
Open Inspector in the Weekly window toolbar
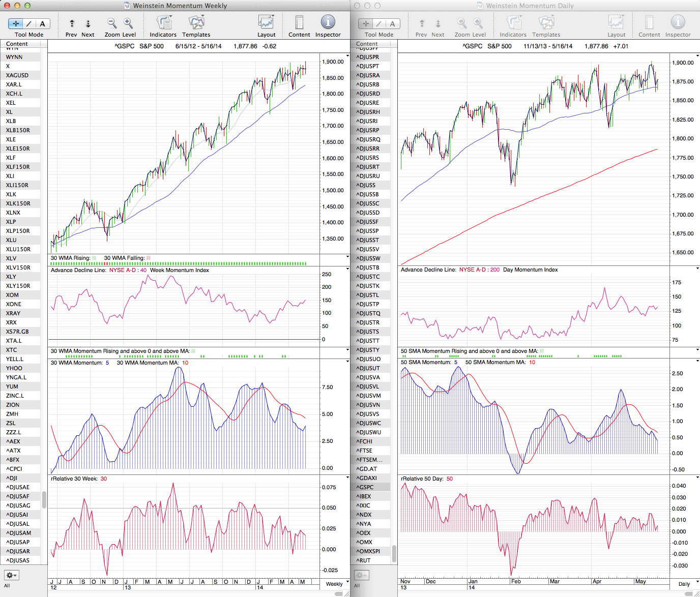(x=328, y=22)
